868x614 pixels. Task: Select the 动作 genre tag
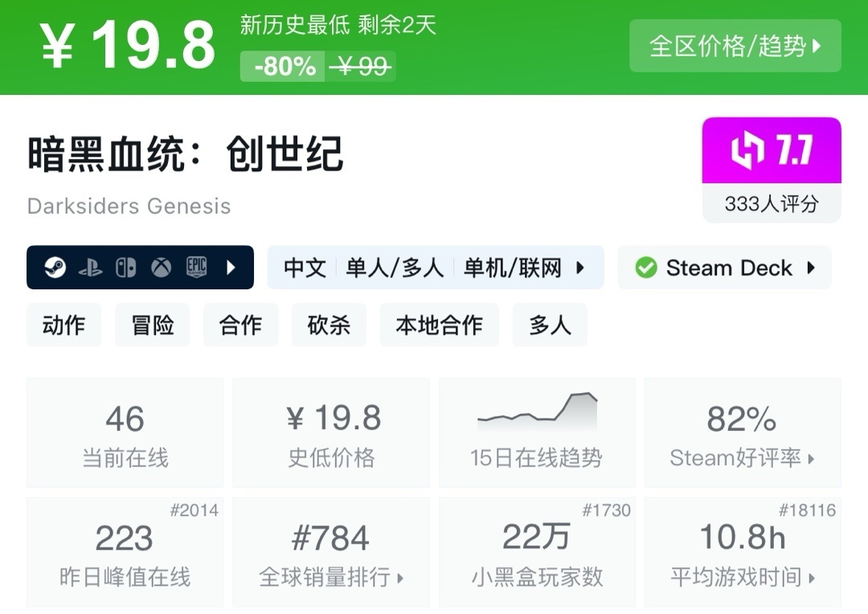coord(64,325)
